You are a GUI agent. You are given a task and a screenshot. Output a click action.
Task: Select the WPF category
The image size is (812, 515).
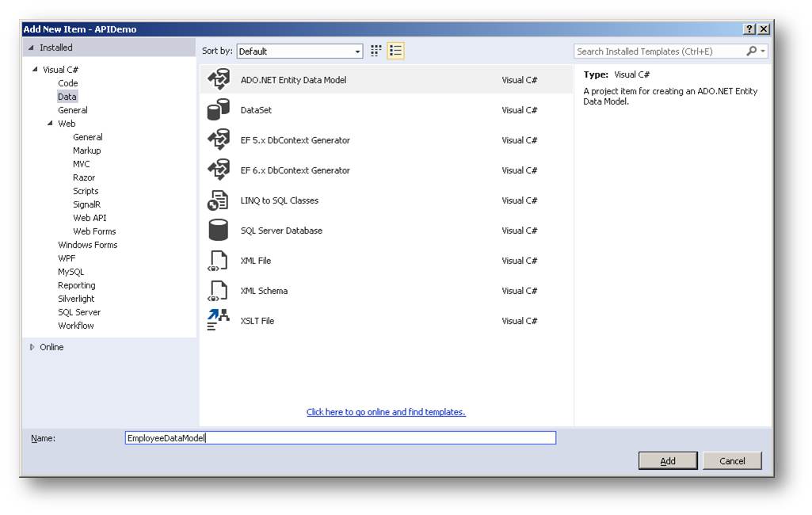tap(67, 258)
